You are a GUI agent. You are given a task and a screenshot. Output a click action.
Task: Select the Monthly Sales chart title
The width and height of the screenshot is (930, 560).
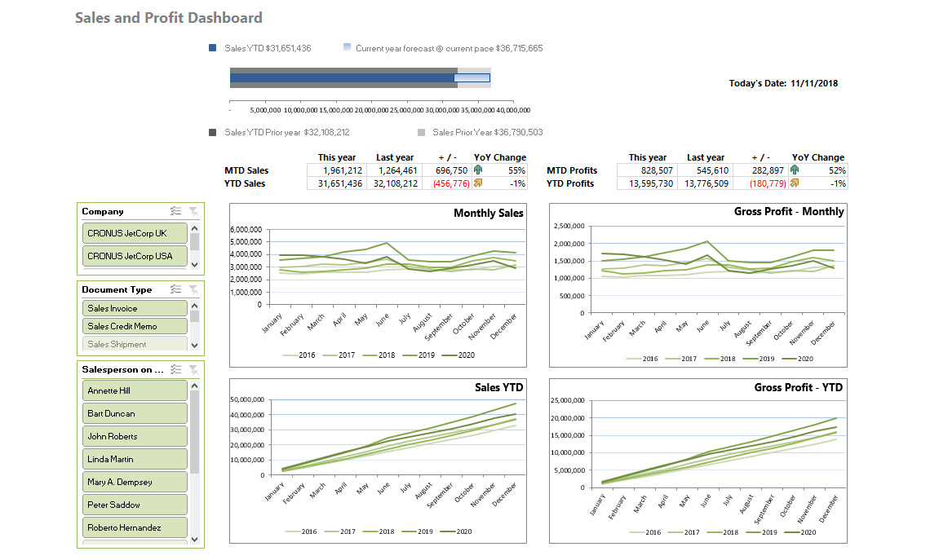click(488, 213)
